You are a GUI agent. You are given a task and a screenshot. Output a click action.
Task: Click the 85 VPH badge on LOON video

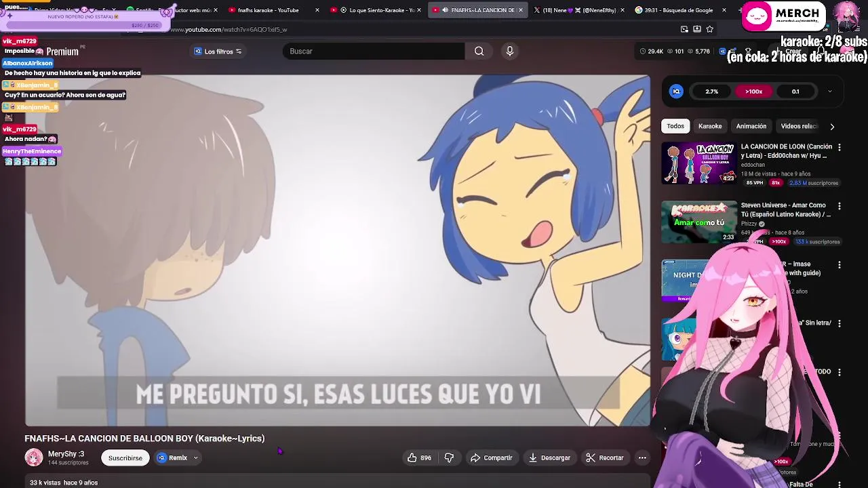point(755,183)
